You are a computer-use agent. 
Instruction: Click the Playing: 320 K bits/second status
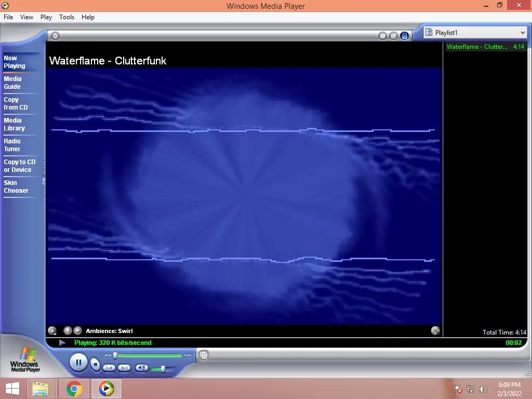click(113, 343)
